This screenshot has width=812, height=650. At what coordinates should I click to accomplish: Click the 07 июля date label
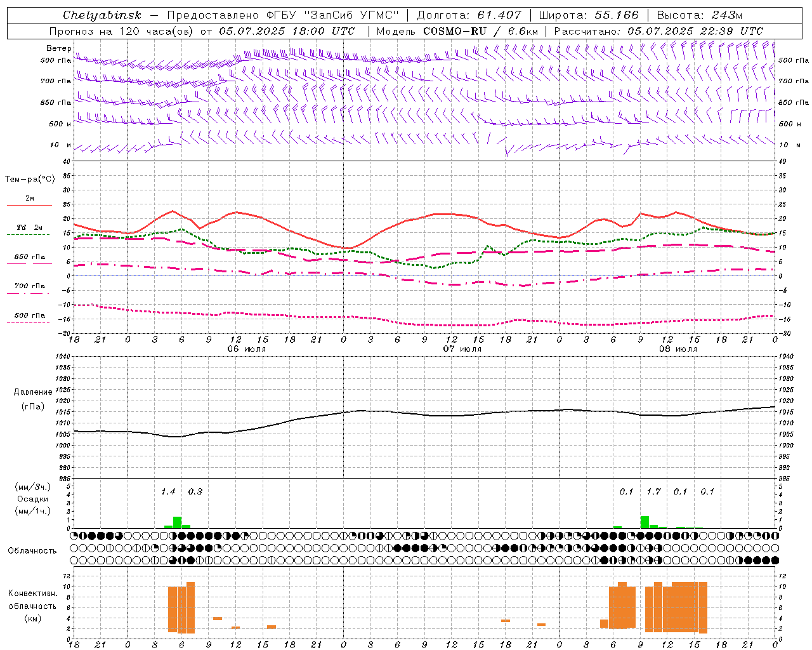coord(462,349)
